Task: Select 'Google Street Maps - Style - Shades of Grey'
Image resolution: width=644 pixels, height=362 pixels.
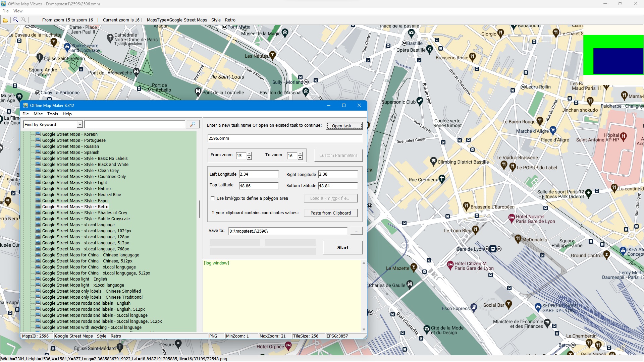Action: 85,213
